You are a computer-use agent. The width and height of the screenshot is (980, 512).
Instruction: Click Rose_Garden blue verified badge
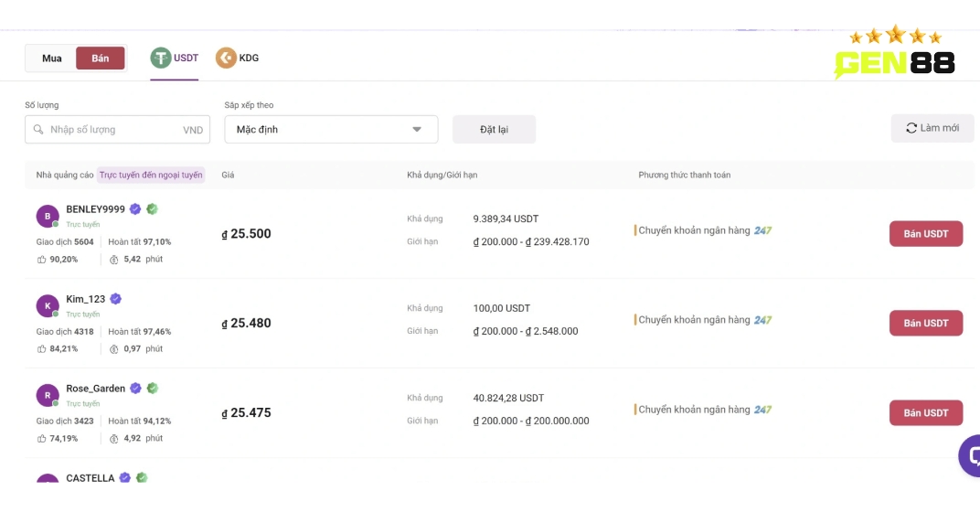135,389
